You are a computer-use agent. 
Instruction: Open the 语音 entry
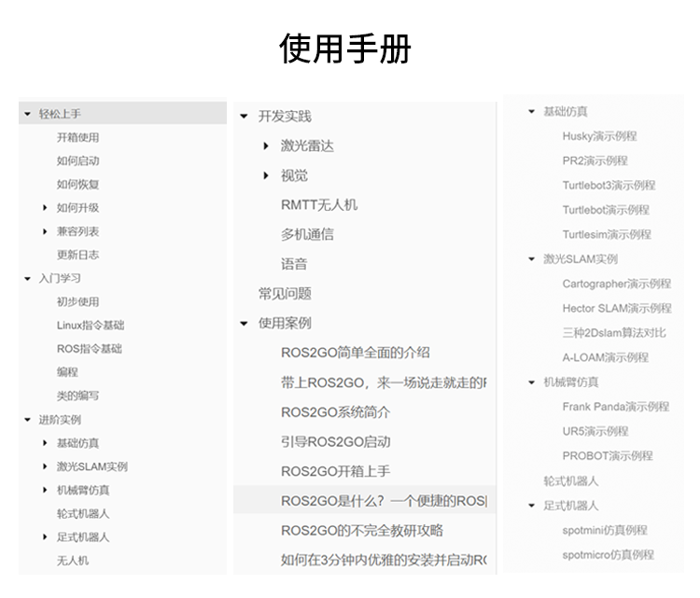pos(294,264)
